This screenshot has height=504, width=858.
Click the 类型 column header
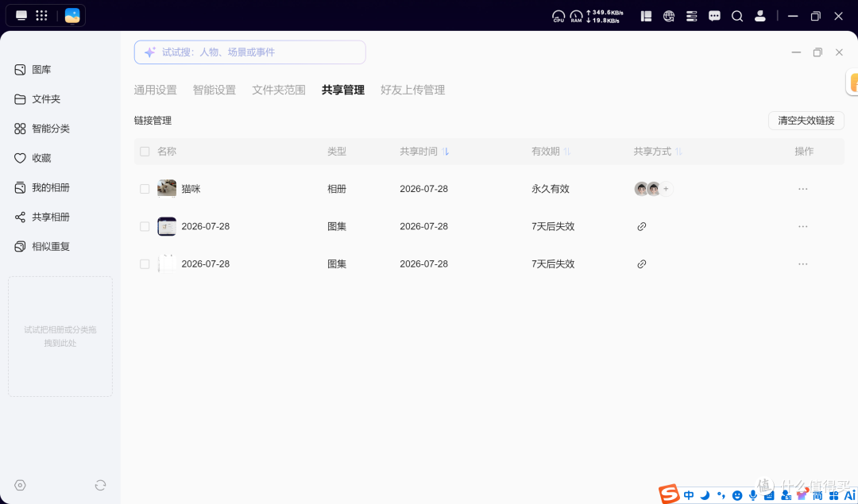pyautogui.click(x=337, y=152)
